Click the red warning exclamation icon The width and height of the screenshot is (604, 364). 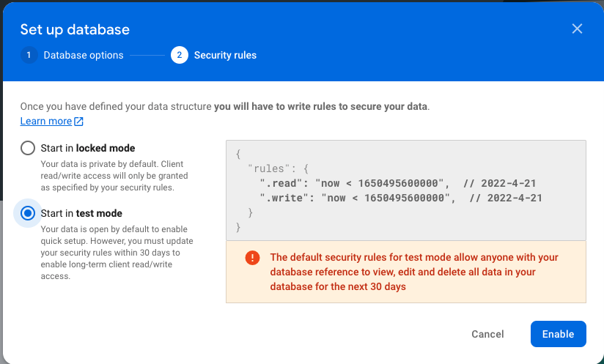point(252,258)
